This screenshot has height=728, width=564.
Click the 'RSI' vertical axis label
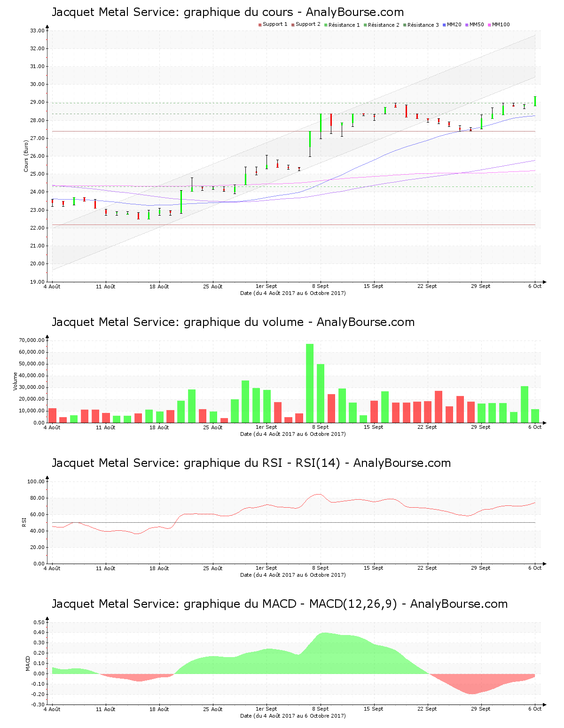coord(24,522)
